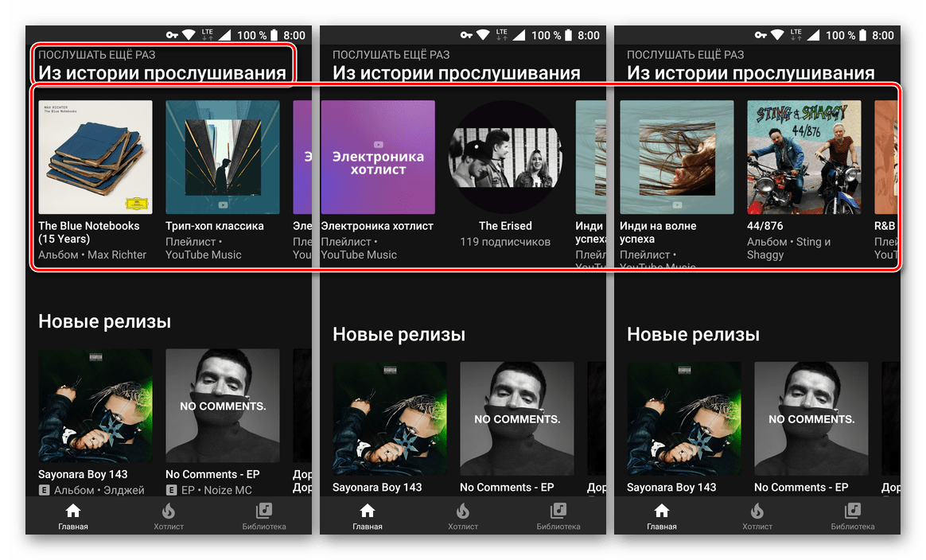Image resolution: width=926 pixels, height=560 pixels.
Task: Open Sayonara Boy 143 cover on left phone
Action: click(95, 405)
